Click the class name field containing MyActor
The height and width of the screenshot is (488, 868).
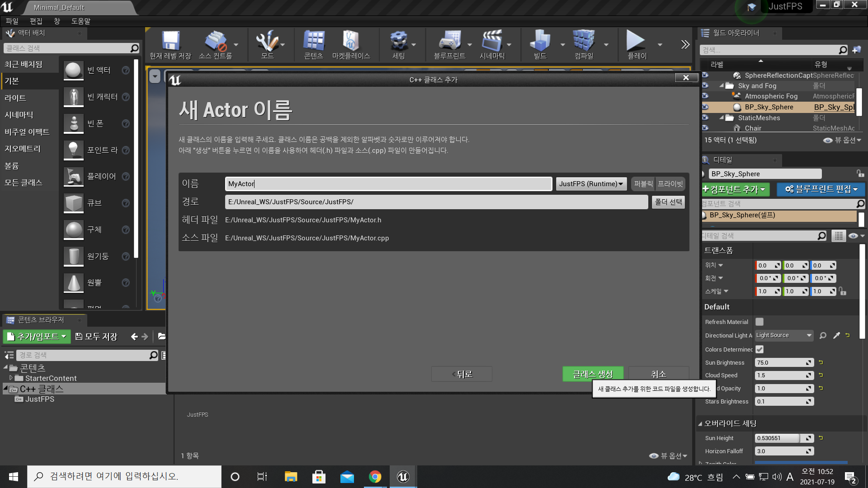pos(388,184)
